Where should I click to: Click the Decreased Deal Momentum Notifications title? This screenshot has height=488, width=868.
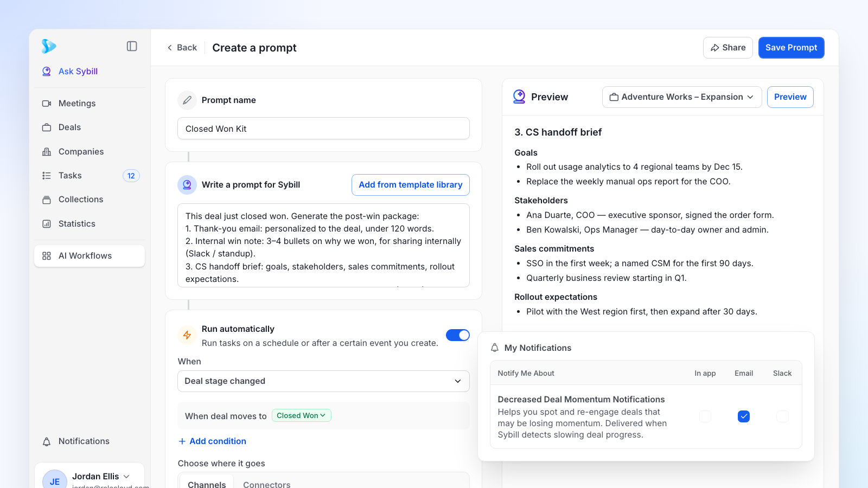(581, 400)
